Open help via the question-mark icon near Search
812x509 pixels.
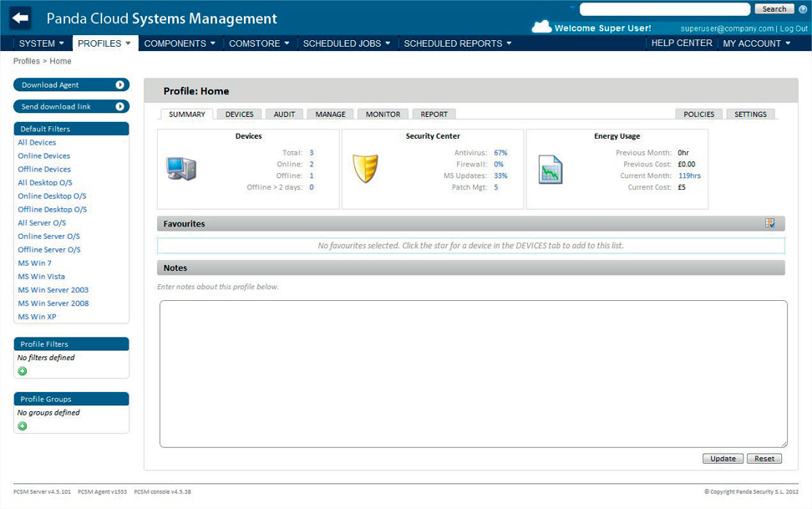tap(803, 9)
